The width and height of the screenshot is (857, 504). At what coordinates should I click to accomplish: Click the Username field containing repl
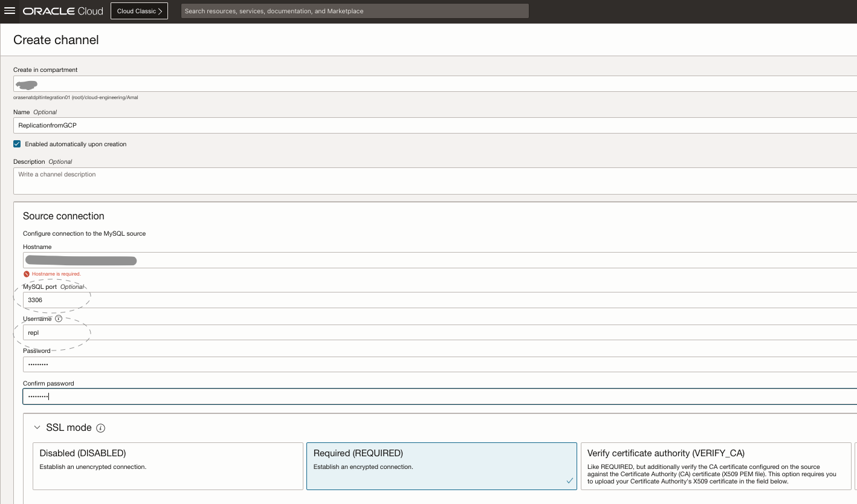click(x=440, y=332)
